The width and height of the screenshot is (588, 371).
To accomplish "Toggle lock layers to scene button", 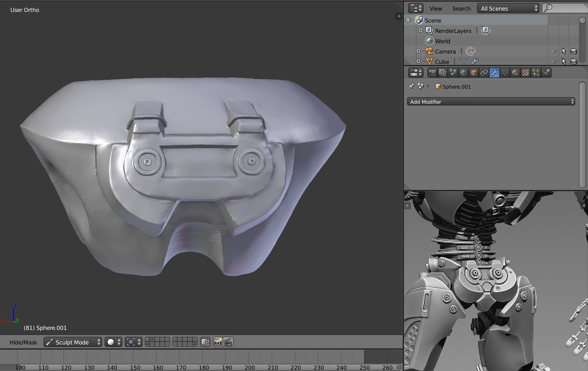I will tap(205, 342).
